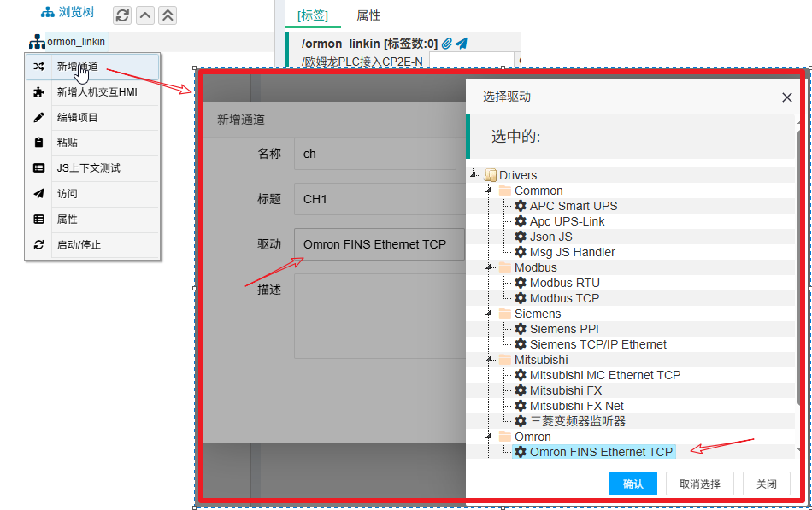This screenshot has width=812, height=510.
Task: Switch to the [标签] tab
Action: (x=313, y=15)
